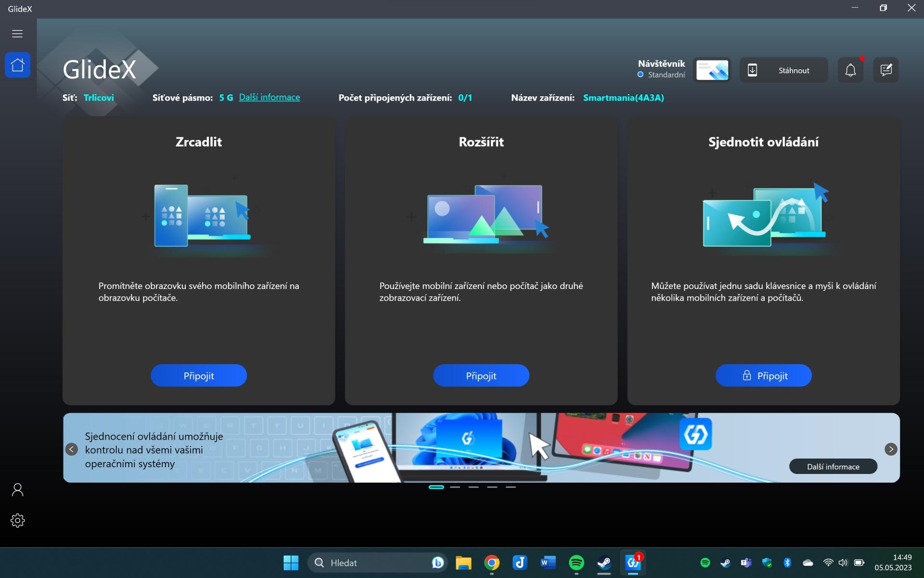
Task: Click Bluetooth tray icon
Action: (787, 563)
